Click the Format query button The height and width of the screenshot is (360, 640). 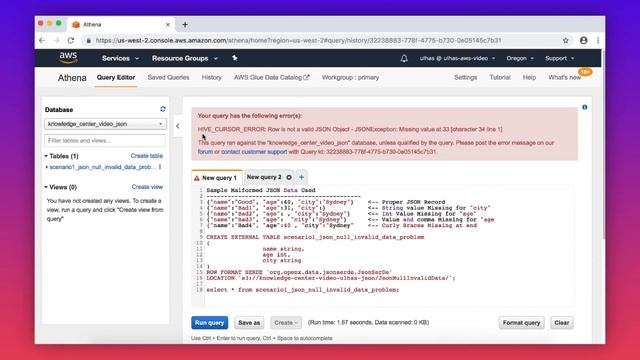(521, 322)
